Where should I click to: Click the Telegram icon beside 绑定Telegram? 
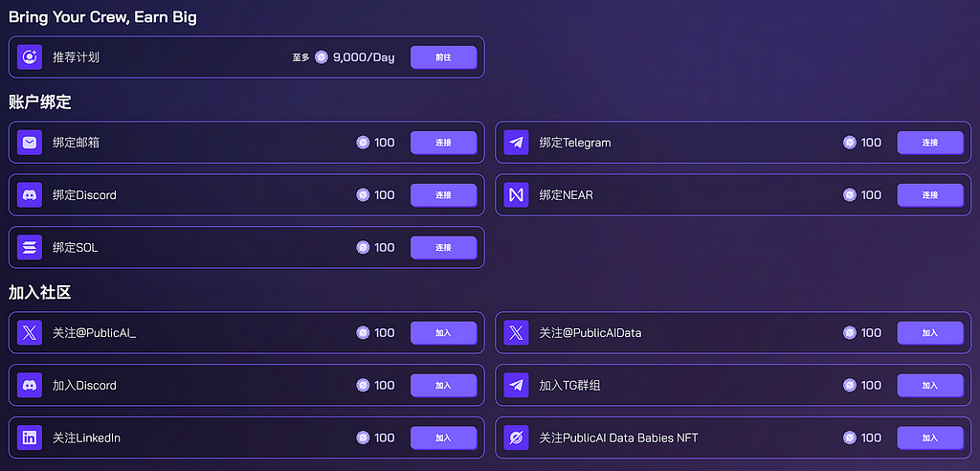coord(516,143)
